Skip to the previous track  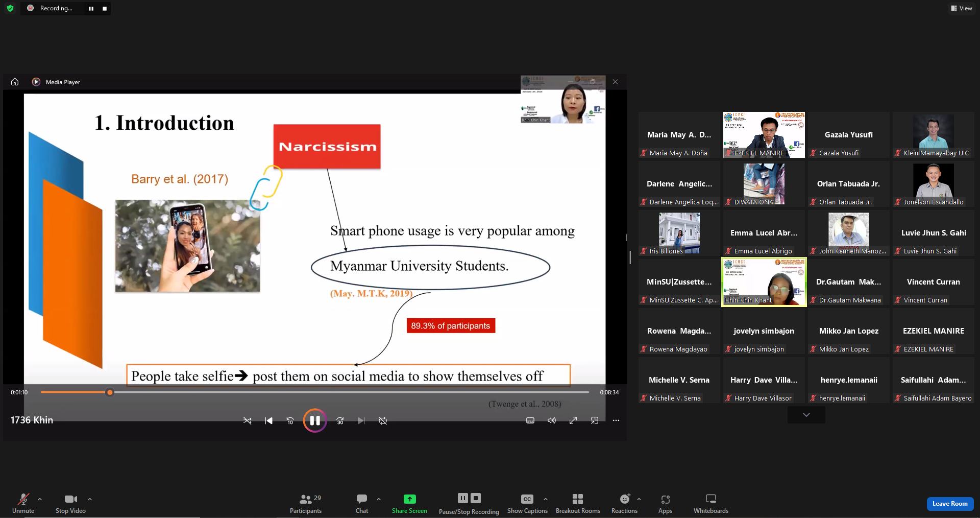268,420
